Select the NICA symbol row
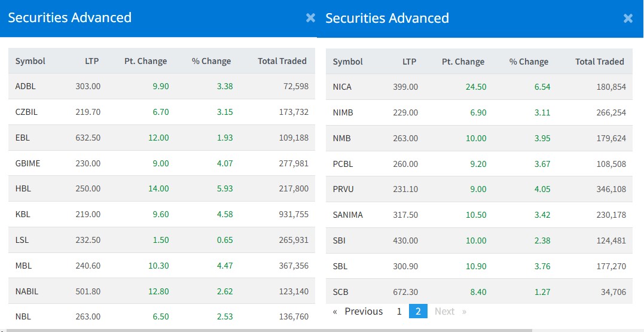The height and width of the screenshot is (332, 644). tap(342, 87)
